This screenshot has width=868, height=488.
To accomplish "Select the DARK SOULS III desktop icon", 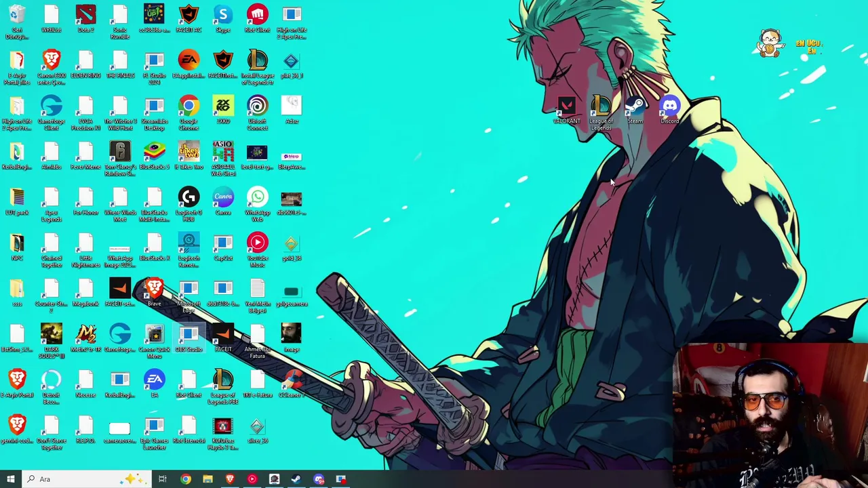I will 52,340.
